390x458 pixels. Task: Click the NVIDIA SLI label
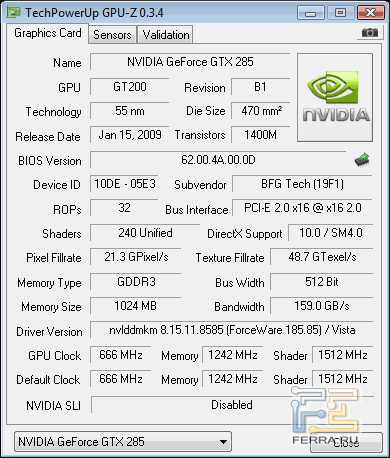coord(53,406)
